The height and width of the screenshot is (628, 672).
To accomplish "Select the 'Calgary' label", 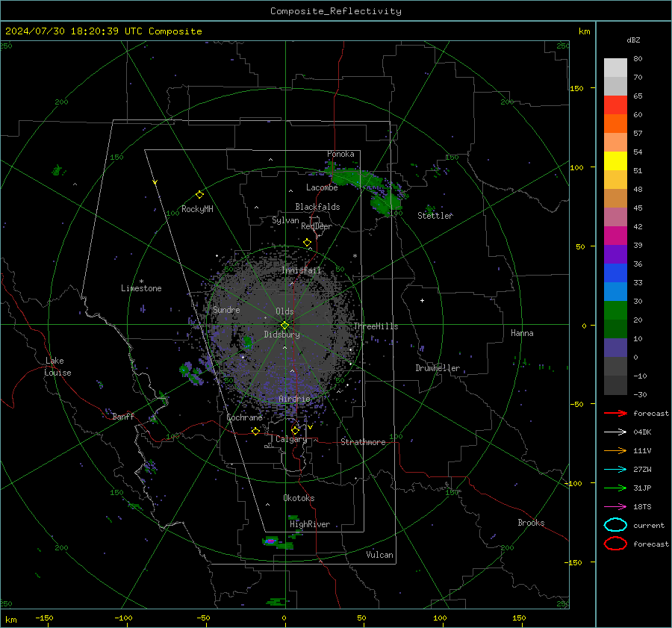I will [291, 439].
